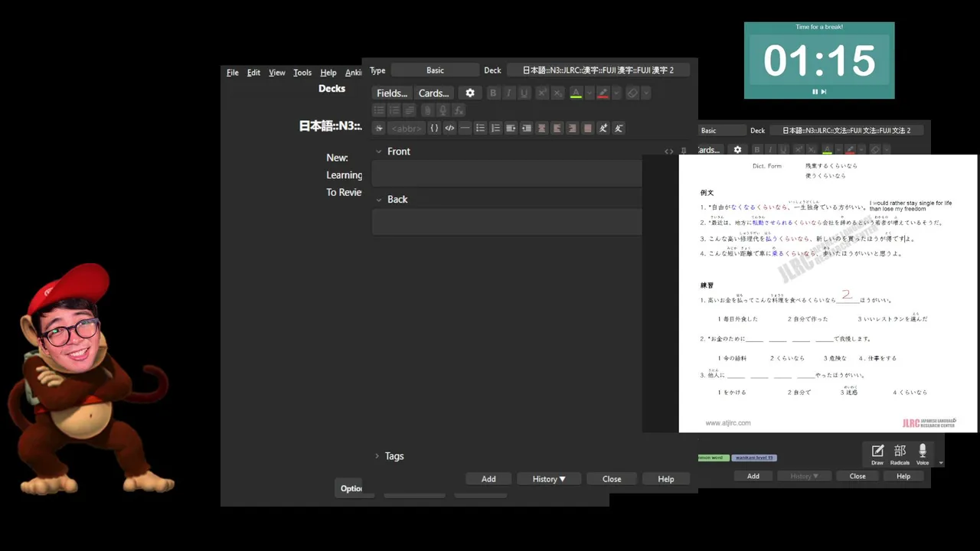
Task: Open the remove-formatting options dropdown in front window
Action: (645, 93)
